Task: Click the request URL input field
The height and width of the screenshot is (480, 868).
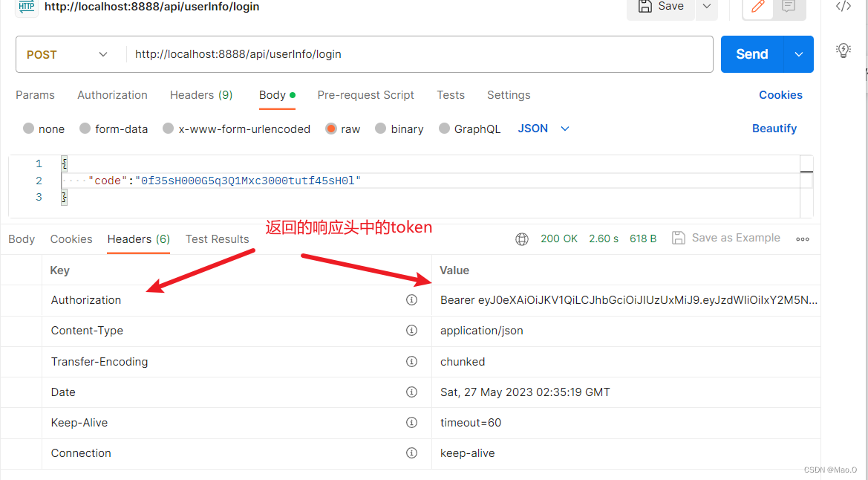Action: click(x=421, y=54)
